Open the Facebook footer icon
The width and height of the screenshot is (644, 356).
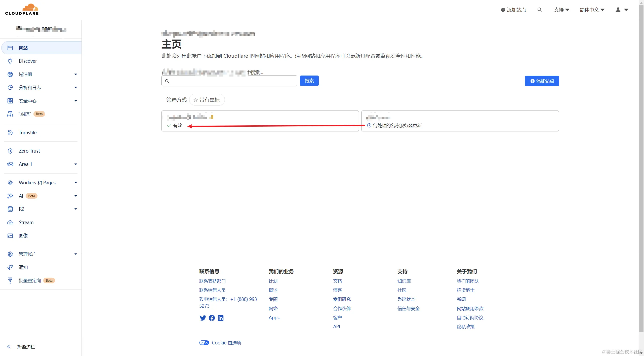point(212,318)
